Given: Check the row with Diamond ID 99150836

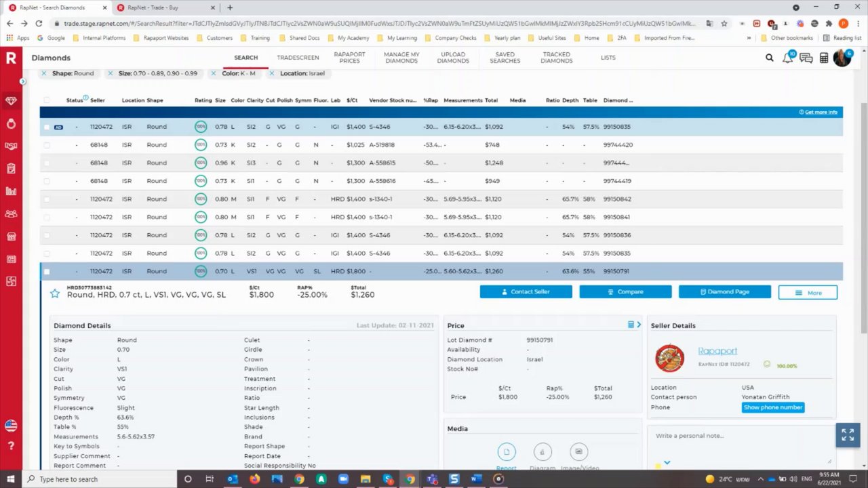Looking at the screenshot, I should (x=47, y=235).
